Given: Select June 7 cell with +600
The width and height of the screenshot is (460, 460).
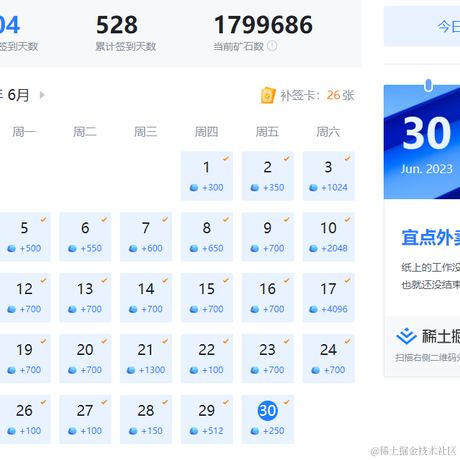Looking at the screenshot, I should pos(146,237).
